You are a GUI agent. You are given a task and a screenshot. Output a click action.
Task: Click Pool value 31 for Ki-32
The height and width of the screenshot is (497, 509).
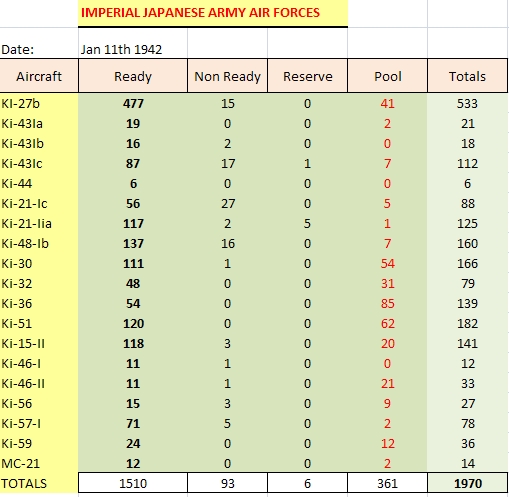387,284
